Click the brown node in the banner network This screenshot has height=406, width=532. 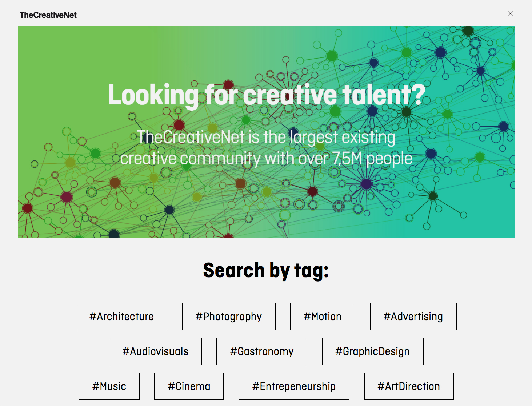[x=115, y=182]
